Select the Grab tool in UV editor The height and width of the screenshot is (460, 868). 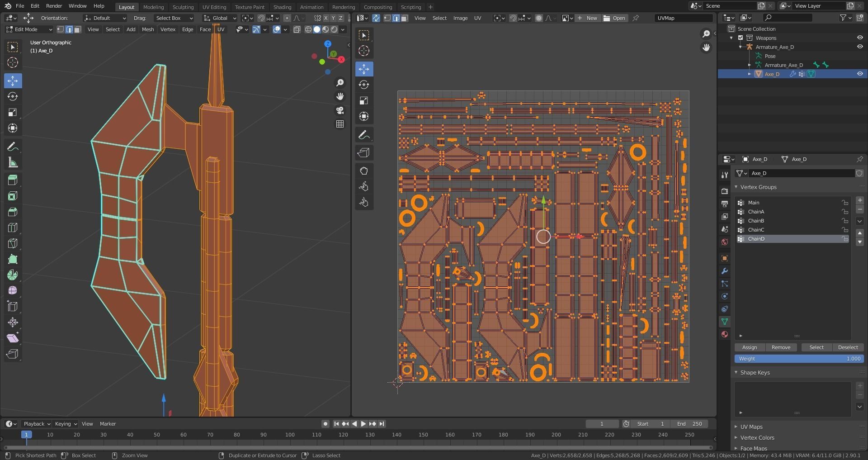(x=364, y=171)
